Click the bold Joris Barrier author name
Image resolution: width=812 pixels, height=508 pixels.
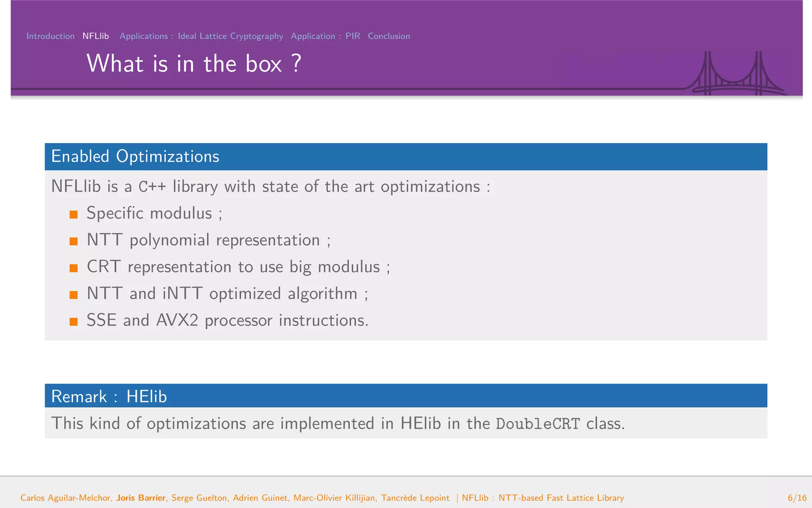[141, 498]
